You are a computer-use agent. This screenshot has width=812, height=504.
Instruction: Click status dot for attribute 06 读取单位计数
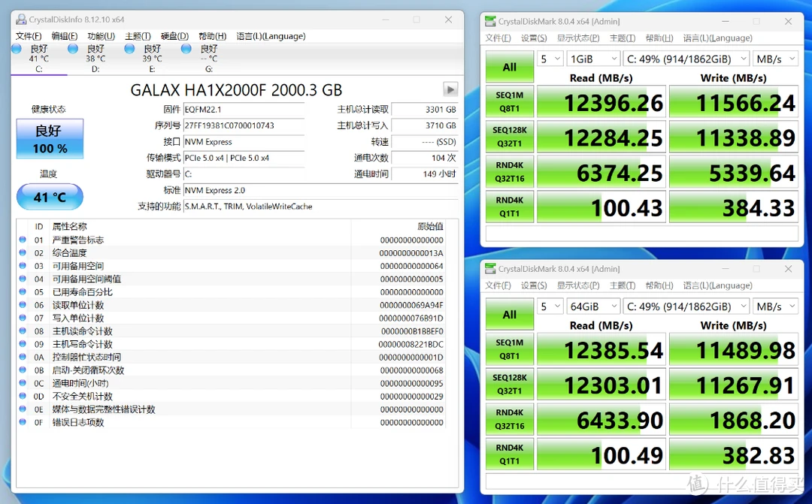23,305
